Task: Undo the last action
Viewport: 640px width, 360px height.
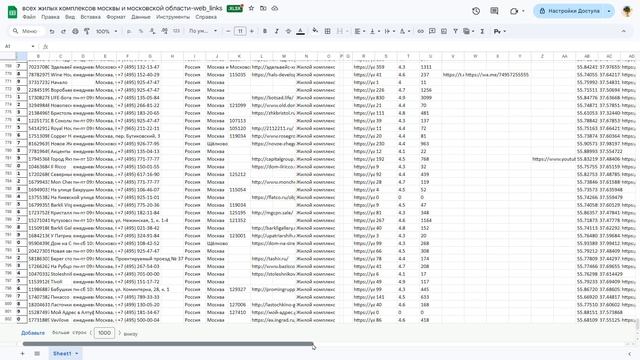Action: [x=52, y=31]
